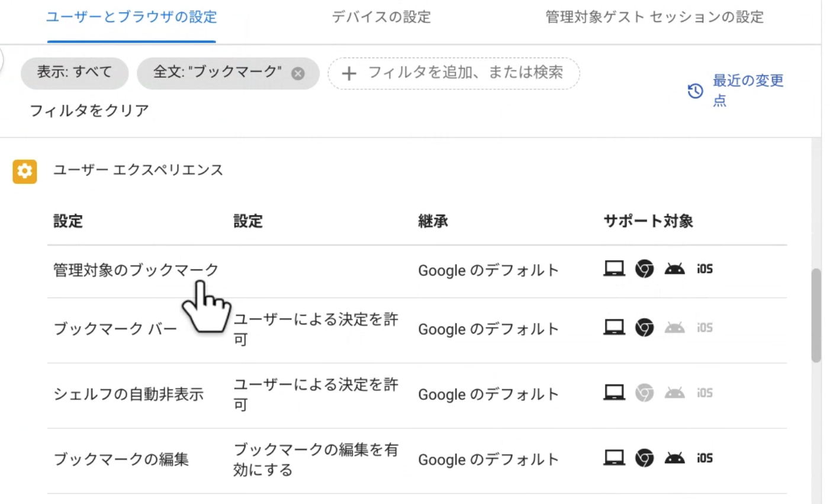Open 管理対象ゲスト セッションの設定 tab
The height and width of the screenshot is (504, 830).
pyautogui.click(x=654, y=17)
